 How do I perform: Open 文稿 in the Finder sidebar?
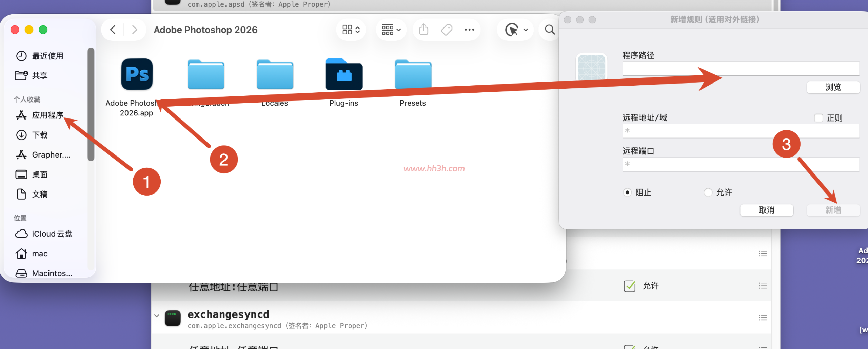coord(32,194)
